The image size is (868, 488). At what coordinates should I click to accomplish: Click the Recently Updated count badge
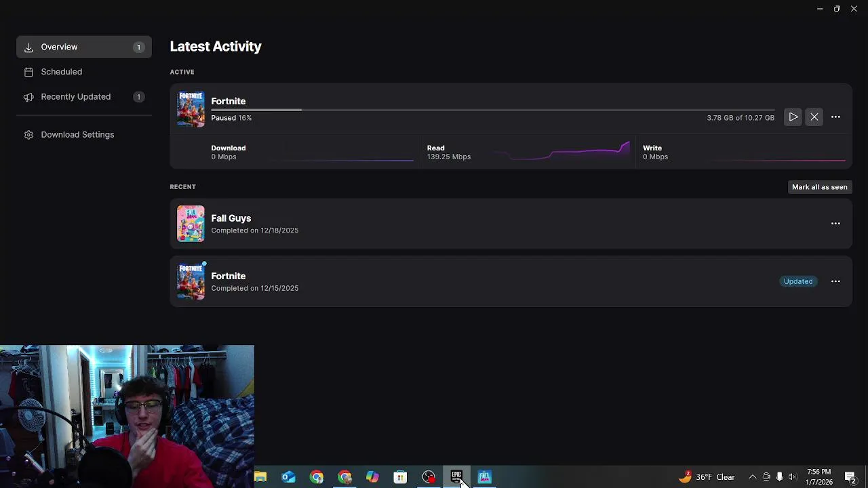(138, 97)
